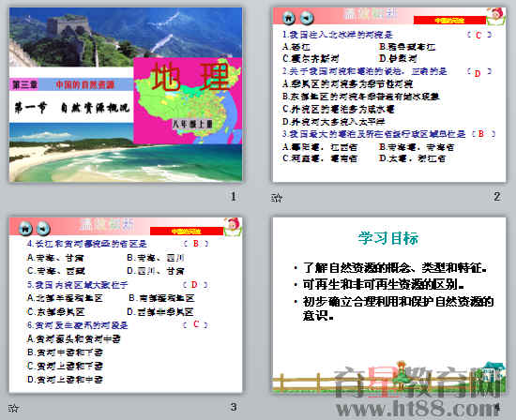Click the home button icon on slide 2
This screenshot has height=420, width=516.
coord(289,18)
